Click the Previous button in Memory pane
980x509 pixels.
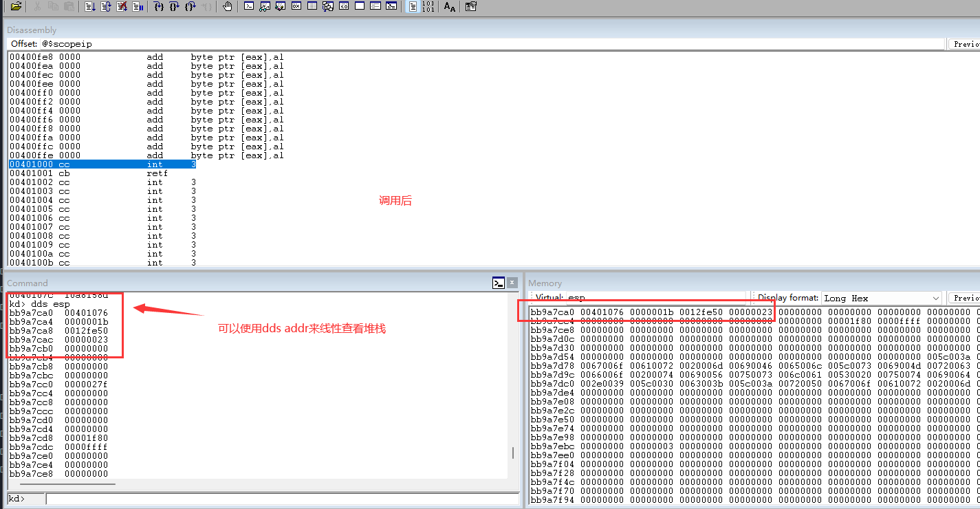[x=964, y=298]
